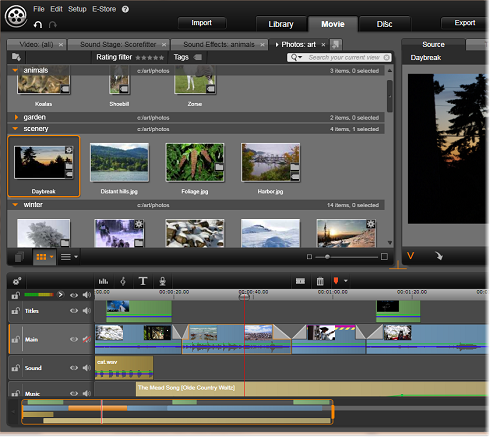Click the undo arrow icon
The height and width of the screenshot is (438, 491).
coord(38,24)
